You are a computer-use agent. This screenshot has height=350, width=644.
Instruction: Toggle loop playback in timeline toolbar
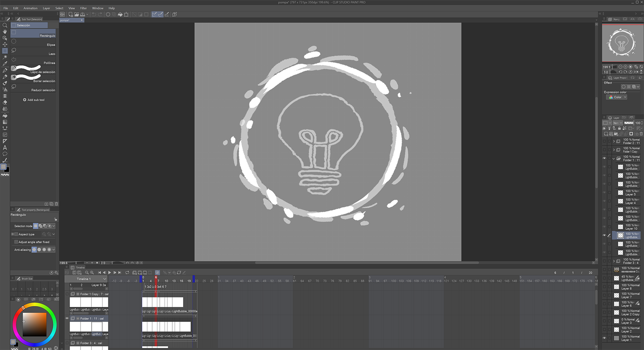pyautogui.click(x=127, y=273)
